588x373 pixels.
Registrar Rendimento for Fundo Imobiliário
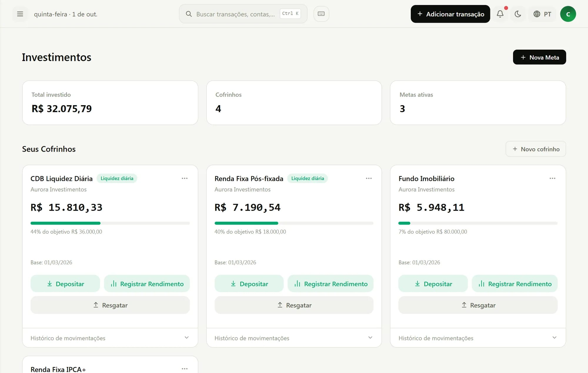click(515, 284)
